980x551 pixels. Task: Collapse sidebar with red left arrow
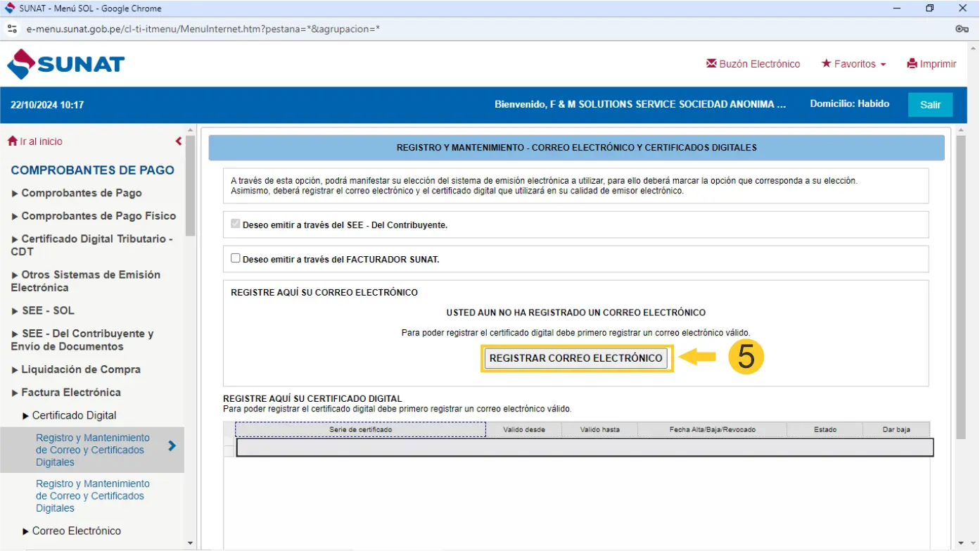[x=179, y=141]
